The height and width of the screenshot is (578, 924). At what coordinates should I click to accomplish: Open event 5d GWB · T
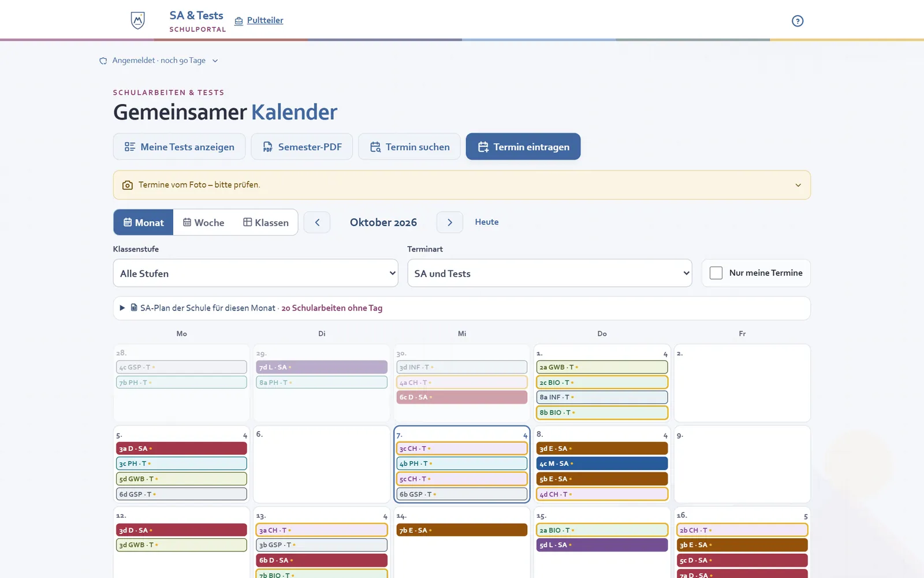181,479
